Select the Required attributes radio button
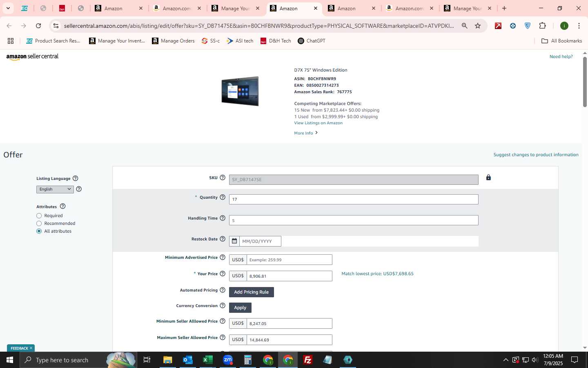Screen dimensions: 588x368 pyautogui.click(x=39, y=215)
